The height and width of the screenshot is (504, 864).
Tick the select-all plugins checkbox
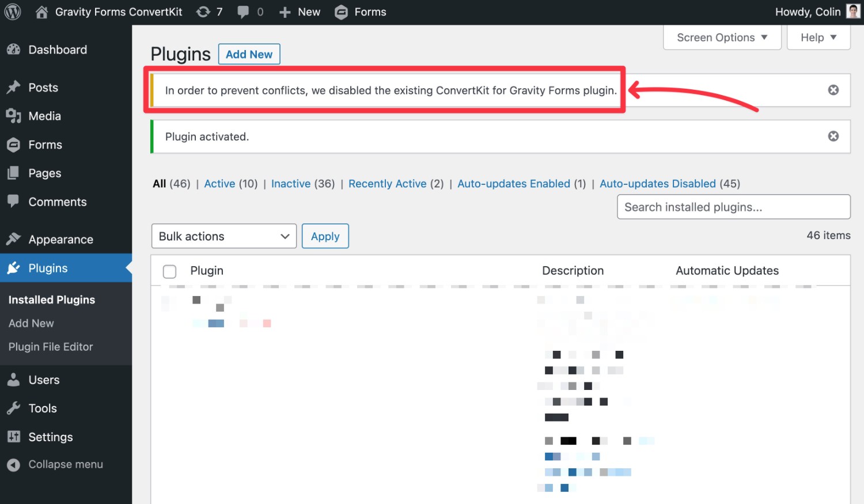point(169,271)
